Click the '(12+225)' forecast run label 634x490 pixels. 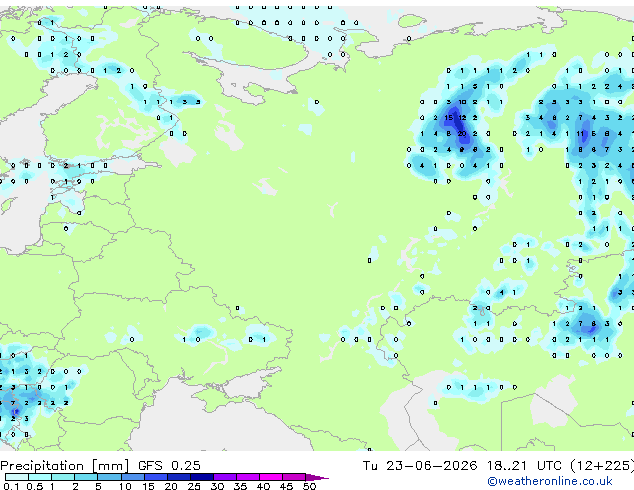click(602, 466)
